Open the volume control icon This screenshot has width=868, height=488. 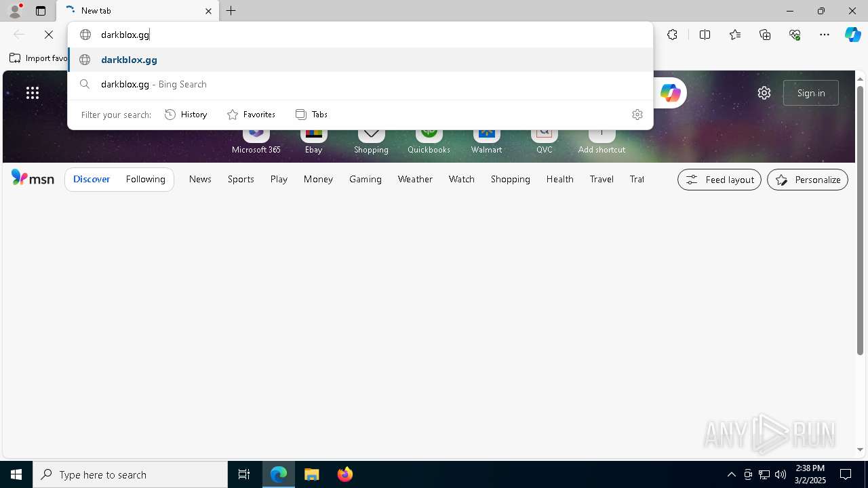pos(781,474)
